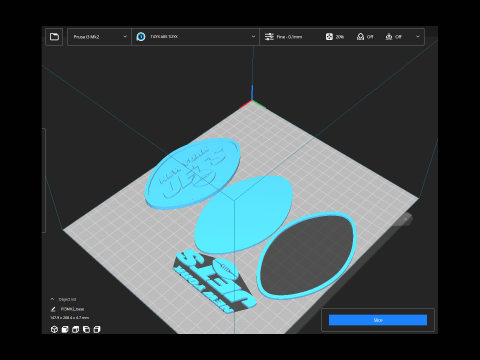Screen dimensions: 480x360
Task: Toggle the support Off setting
Action: pyautogui.click(x=365, y=37)
